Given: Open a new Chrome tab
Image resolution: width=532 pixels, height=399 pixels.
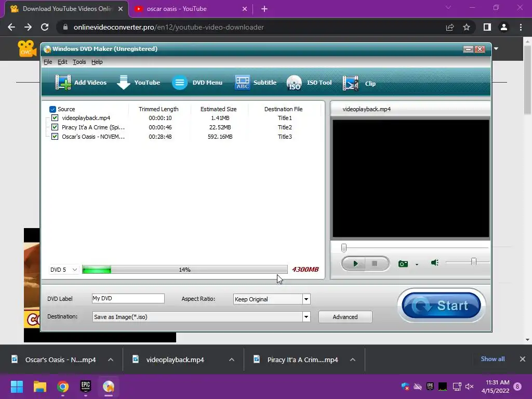Looking at the screenshot, I should 264,9.
